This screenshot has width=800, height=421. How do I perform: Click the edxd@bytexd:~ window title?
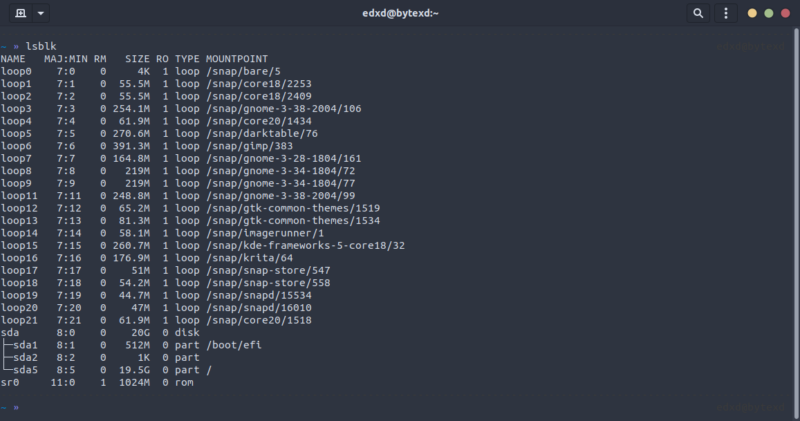(399, 13)
